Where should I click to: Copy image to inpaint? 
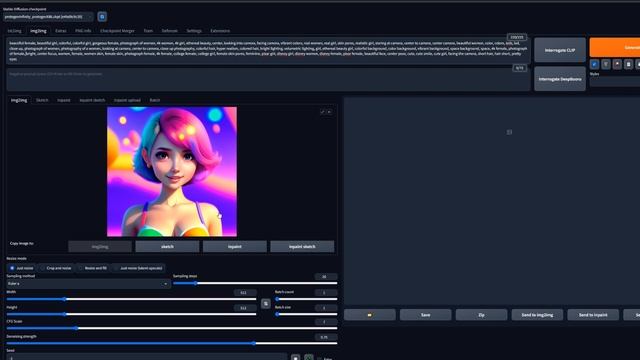(x=235, y=247)
